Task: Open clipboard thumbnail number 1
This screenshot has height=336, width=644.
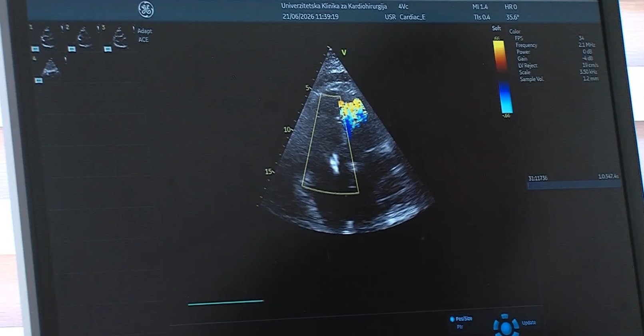Action: 48,38
